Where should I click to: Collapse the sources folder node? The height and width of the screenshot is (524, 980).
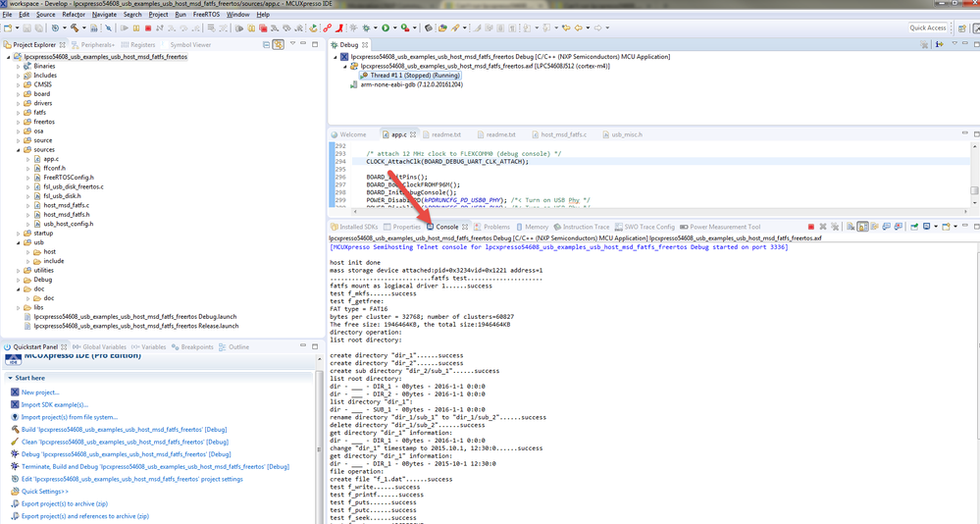click(18, 150)
